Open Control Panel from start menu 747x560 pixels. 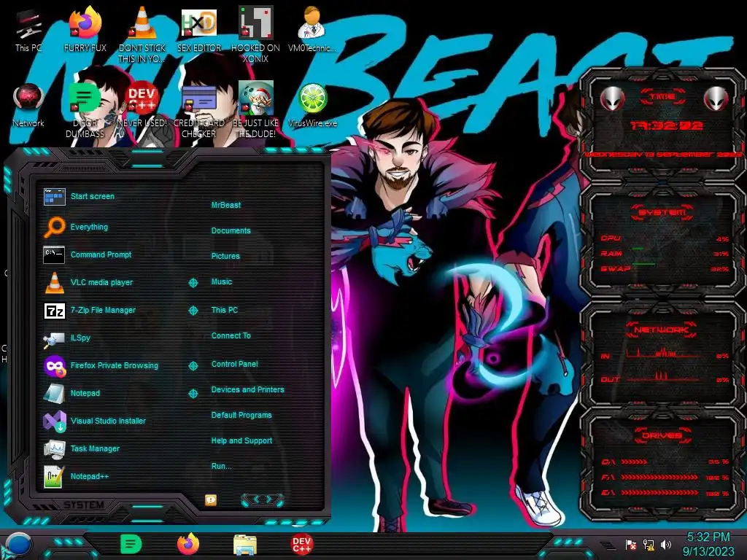(x=234, y=365)
